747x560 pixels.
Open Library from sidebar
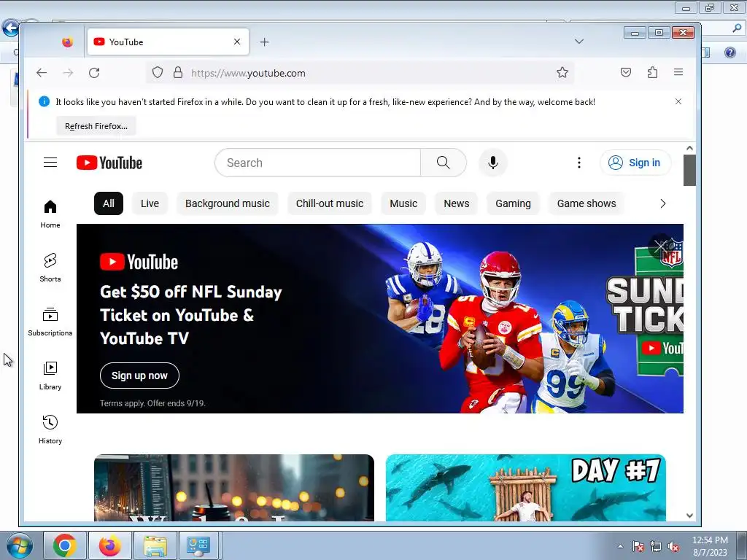[x=50, y=376]
